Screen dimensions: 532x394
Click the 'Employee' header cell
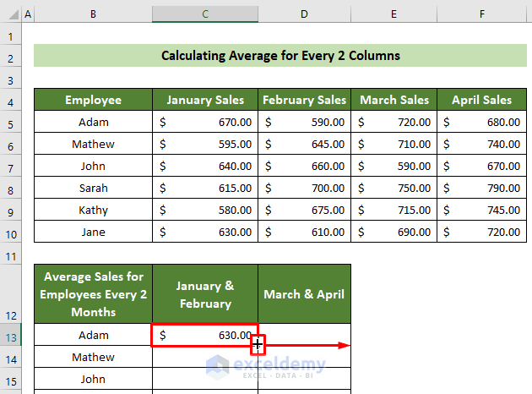[x=93, y=100]
